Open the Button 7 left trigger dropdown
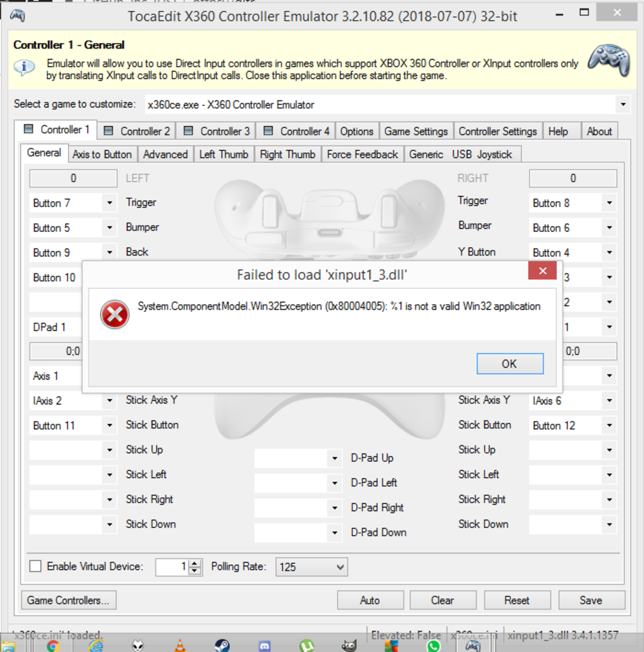This screenshot has width=644, height=652. (x=109, y=203)
